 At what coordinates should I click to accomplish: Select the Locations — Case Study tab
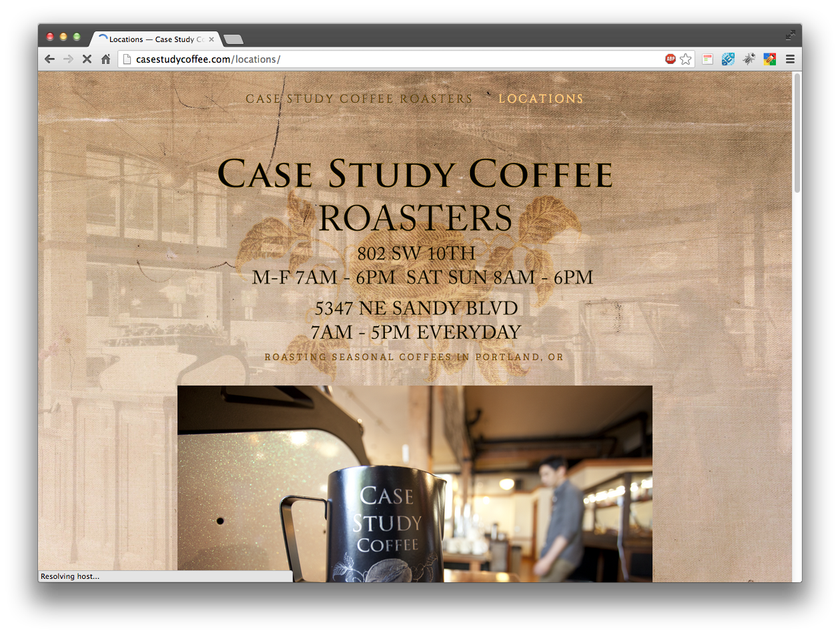[155, 39]
